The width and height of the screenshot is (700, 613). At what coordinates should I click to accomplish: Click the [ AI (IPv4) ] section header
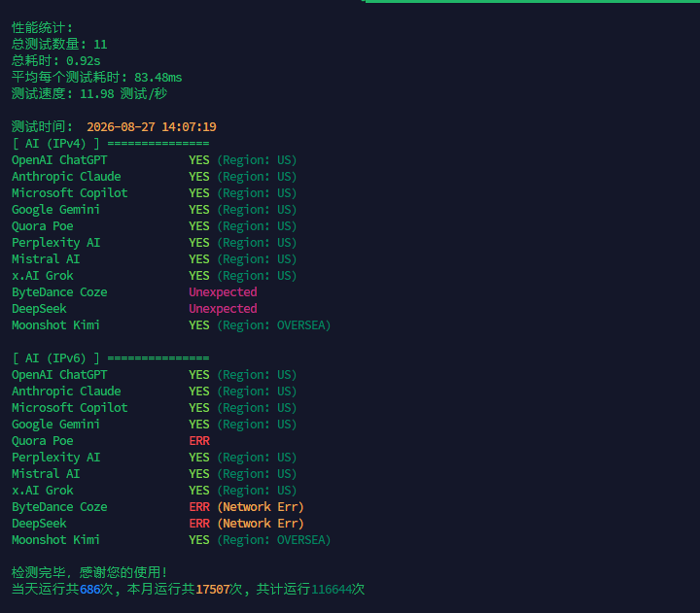point(110,143)
